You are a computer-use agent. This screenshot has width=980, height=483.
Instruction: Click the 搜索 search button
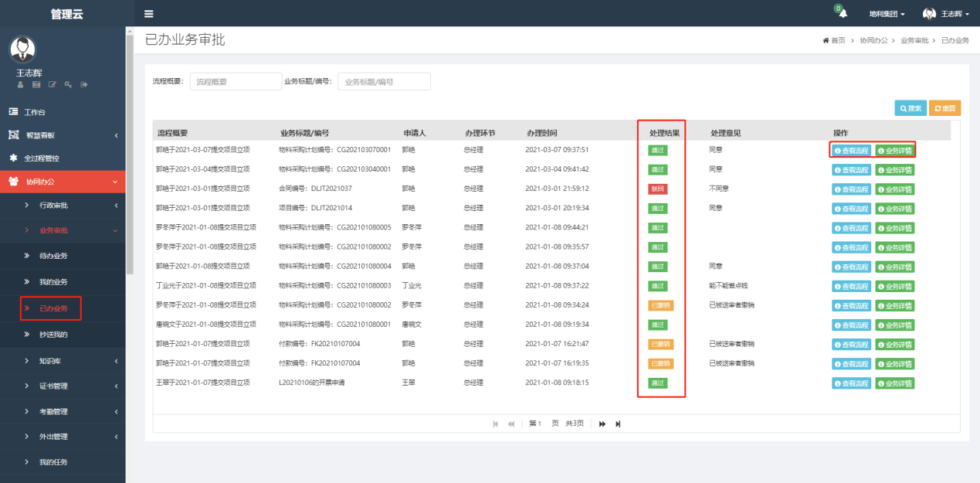point(910,108)
